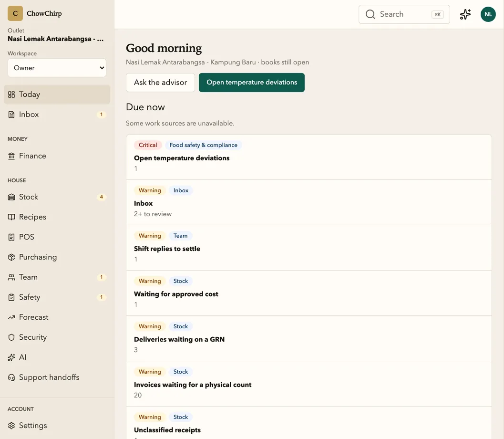The width and height of the screenshot is (504, 439).
Task: Click the Team badge showing 1
Action: (x=101, y=277)
